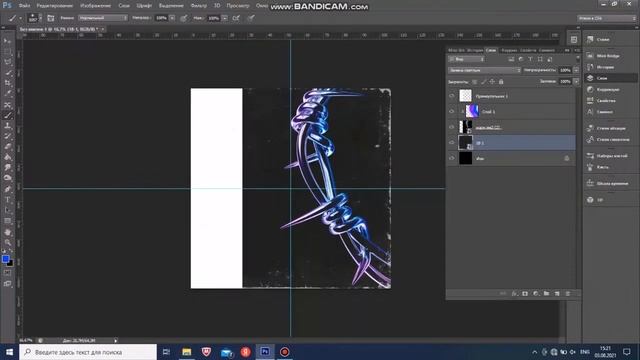Image resolution: width=640 pixels, height=360 pixels.
Task: Open the Файл menu
Action: pos(24,6)
